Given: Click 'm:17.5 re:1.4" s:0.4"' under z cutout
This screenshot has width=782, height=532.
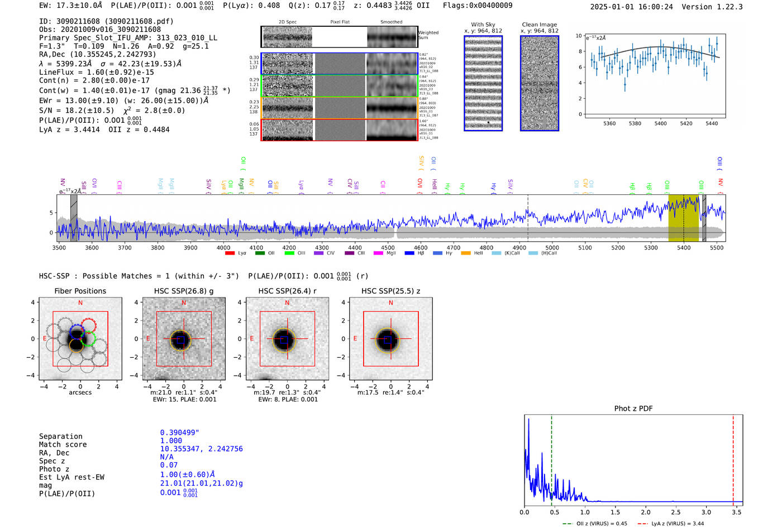Looking at the screenshot, I should click(x=391, y=392).
